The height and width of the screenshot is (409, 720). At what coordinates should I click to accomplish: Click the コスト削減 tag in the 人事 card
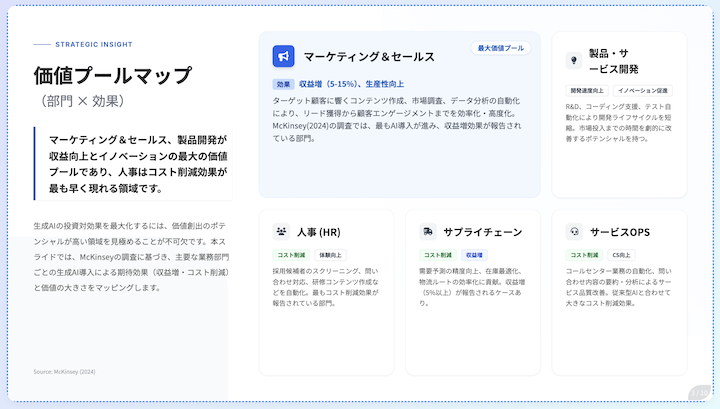[291, 255]
